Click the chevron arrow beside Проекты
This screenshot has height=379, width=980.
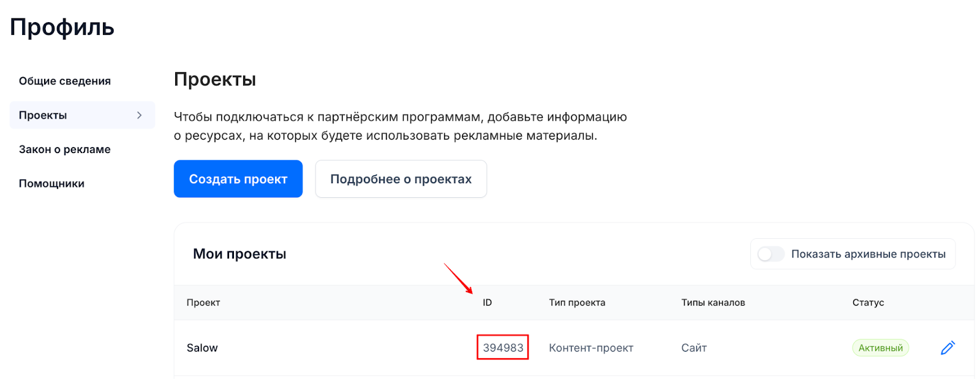coord(140,115)
